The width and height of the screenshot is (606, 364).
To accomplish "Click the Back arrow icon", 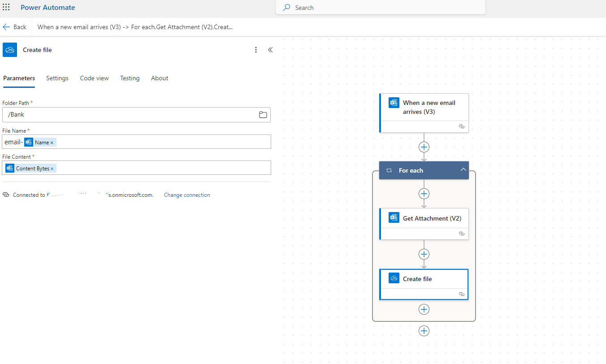I will click(x=6, y=27).
